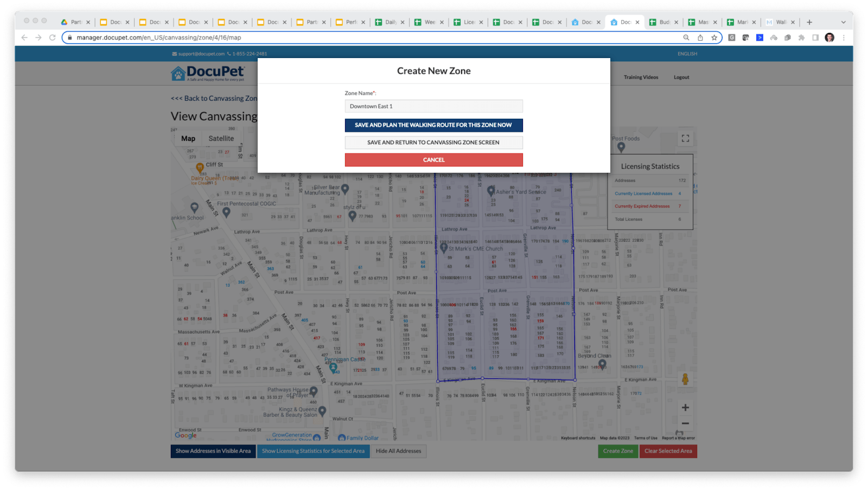Click Logout in the navigation menu
868x490 pixels.
681,77
